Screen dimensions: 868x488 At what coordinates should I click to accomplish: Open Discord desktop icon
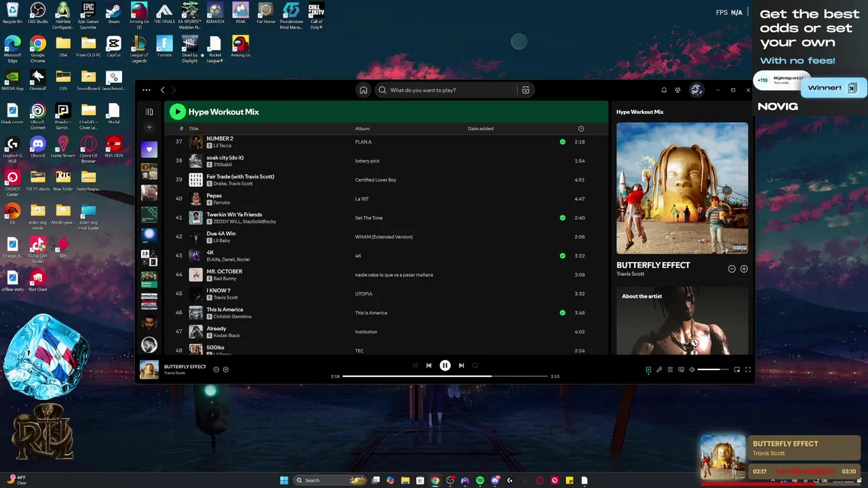click(38, 146)
